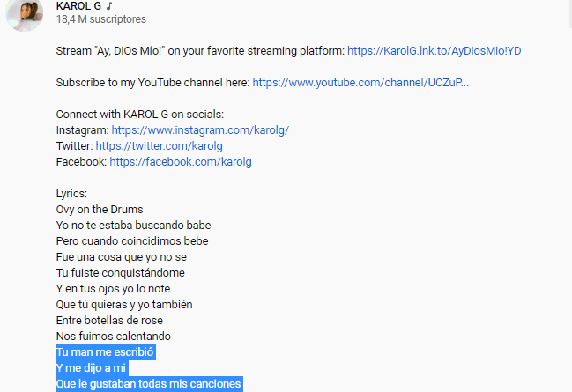Click 'Connect with KAROL G on socials' text
This screenshot has height=392, width=572.
click(140, 115)
